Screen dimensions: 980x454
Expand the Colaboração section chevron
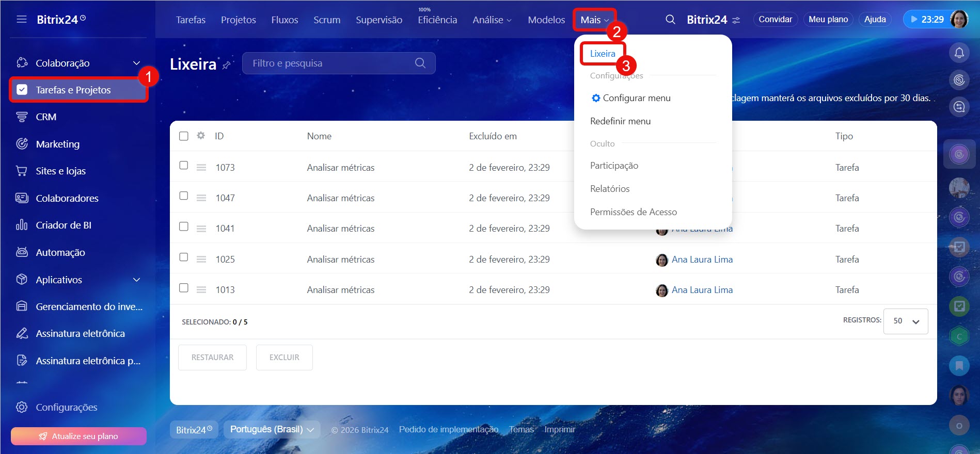[136, 63]
